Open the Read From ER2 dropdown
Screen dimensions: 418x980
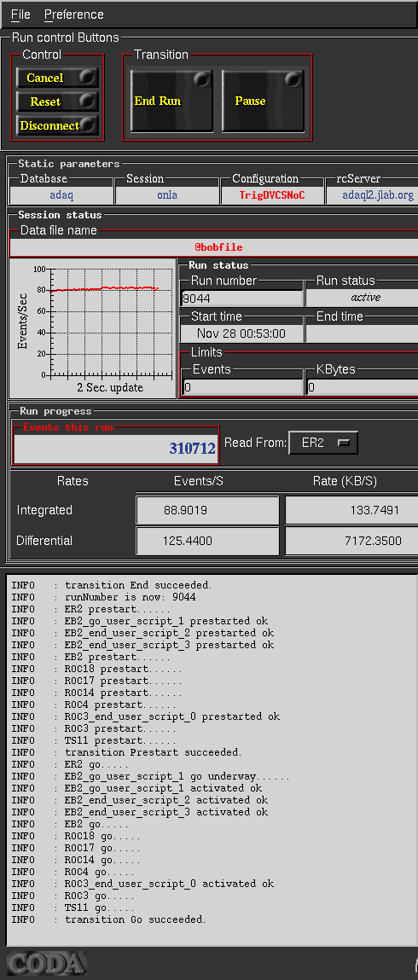click(323, 444)
